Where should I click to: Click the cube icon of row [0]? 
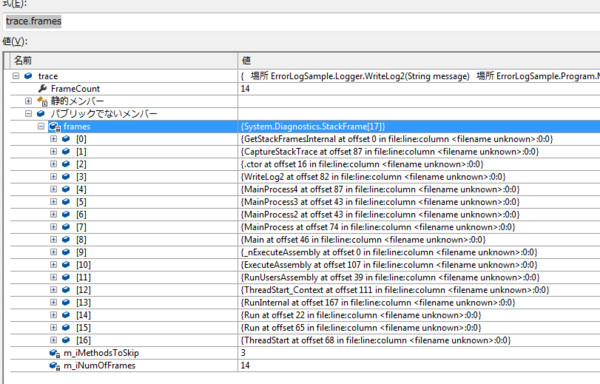[x=66, y=139]
